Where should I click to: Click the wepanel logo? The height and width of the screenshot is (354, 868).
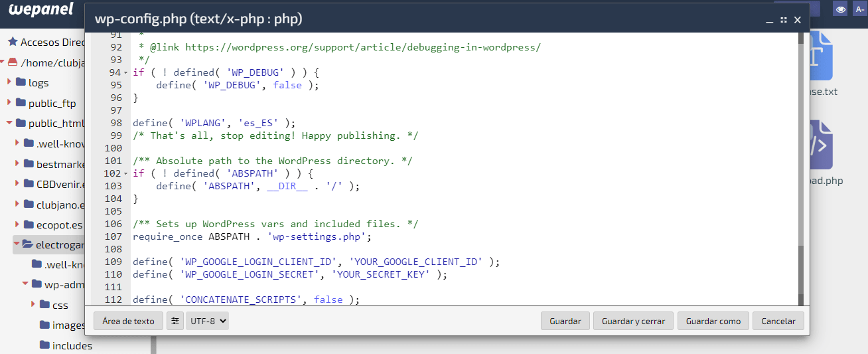coord(40,9)
